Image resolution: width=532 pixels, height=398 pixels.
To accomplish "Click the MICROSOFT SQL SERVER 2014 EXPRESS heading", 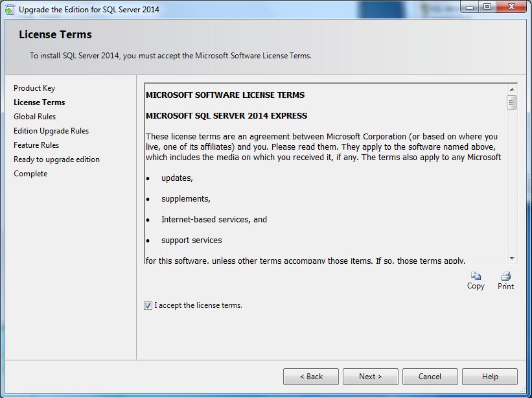I will pos(227,115).
